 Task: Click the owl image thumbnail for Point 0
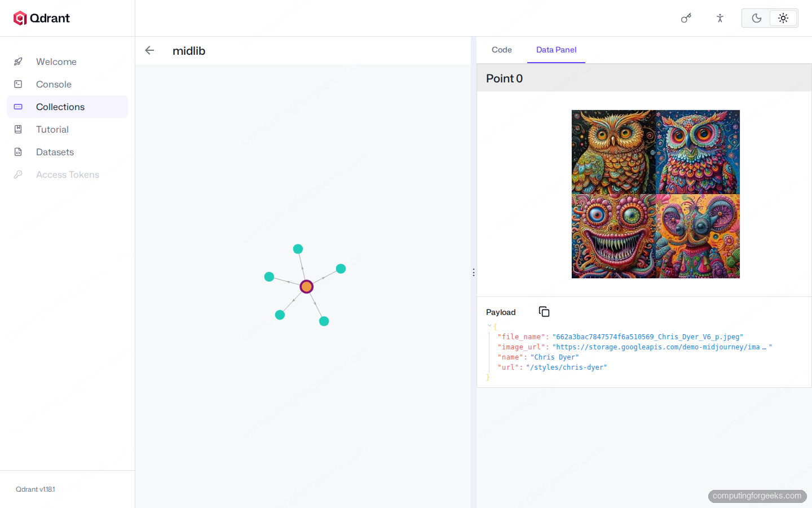pyautogui.click(x=656, y=194)
